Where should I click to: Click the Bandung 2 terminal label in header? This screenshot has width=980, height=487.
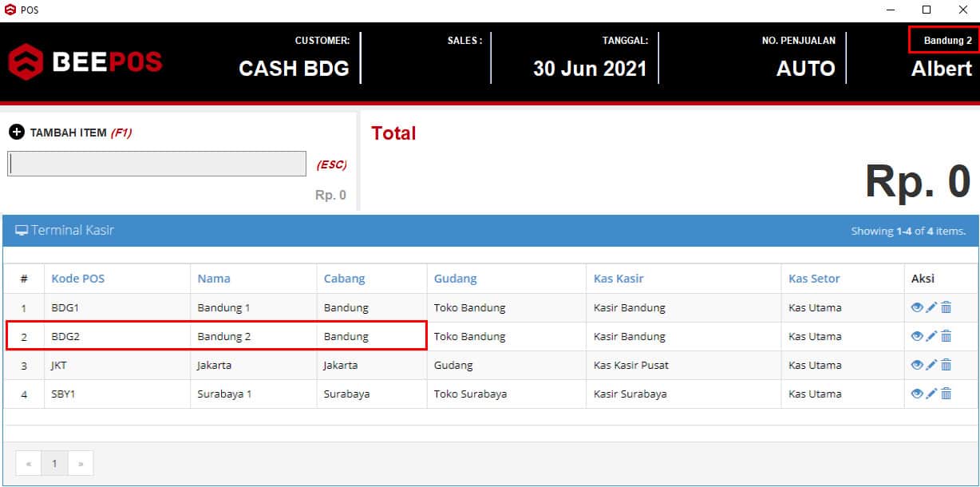point(948,40)
